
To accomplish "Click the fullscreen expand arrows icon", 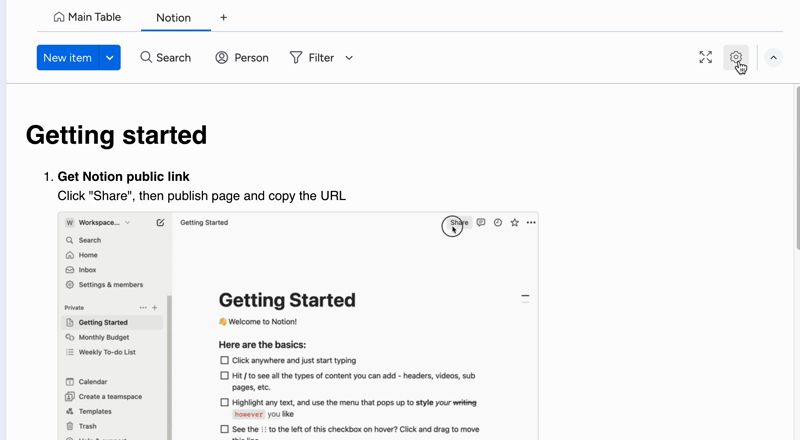I will (706, 57).
